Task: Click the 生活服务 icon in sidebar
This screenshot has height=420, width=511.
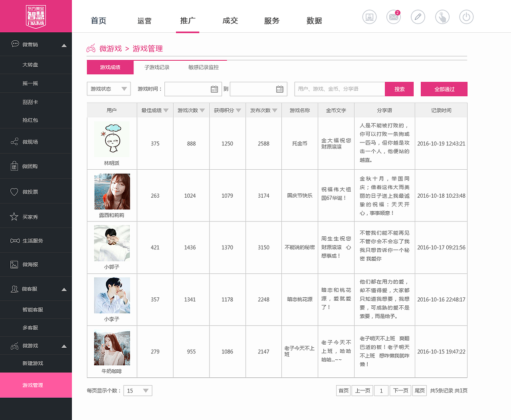Action: [15, 241]
